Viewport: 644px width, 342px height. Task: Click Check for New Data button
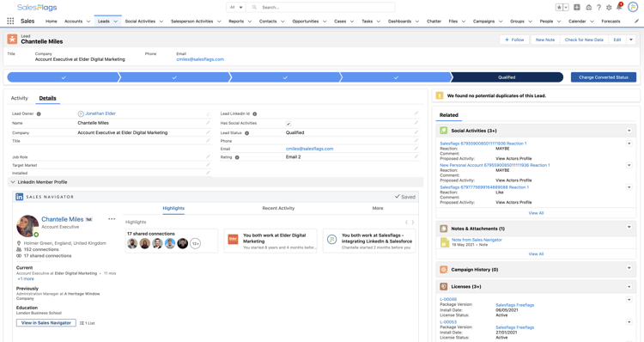[x=584, y=40]
